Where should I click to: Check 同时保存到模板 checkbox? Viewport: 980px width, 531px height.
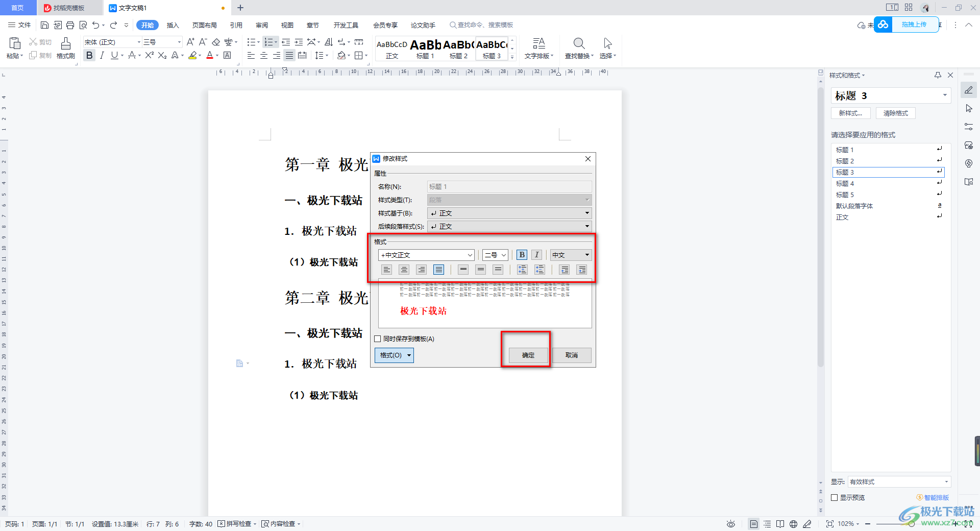(x=378, y=339)
